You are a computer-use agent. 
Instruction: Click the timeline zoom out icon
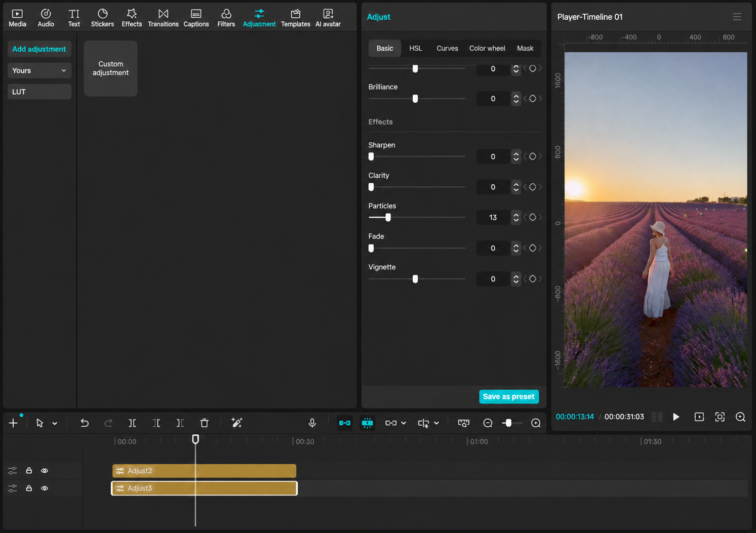point(488,423)
